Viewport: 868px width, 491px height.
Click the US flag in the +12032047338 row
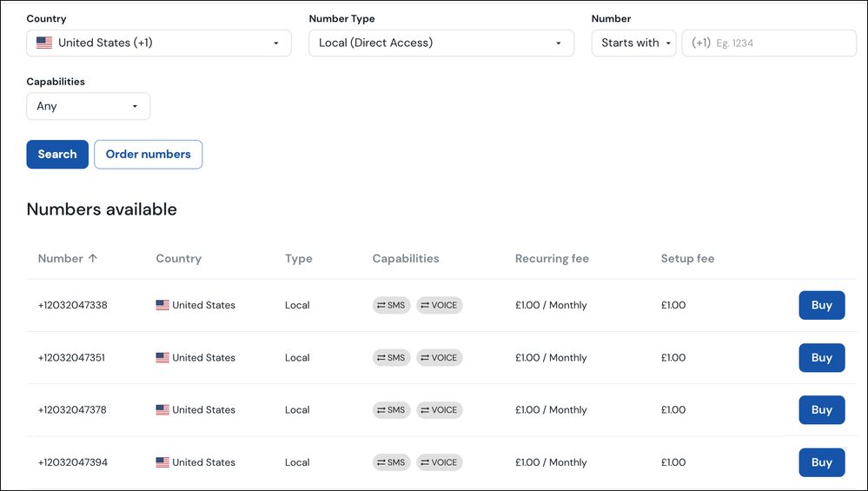pos(162,305)
